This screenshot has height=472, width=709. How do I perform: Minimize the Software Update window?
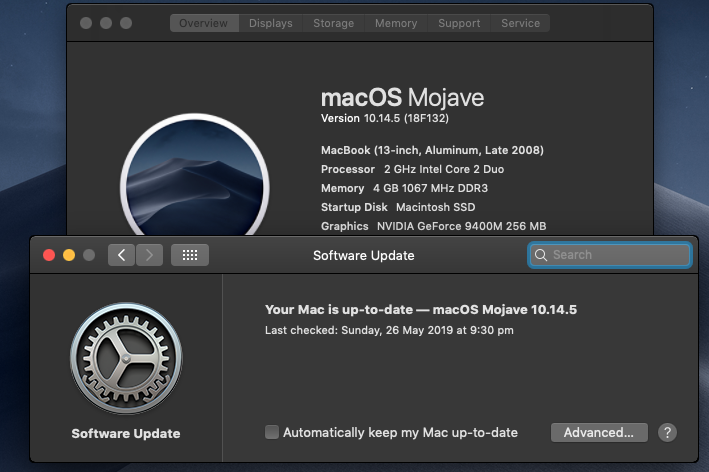pyautogui.click(x=69, y=255)
